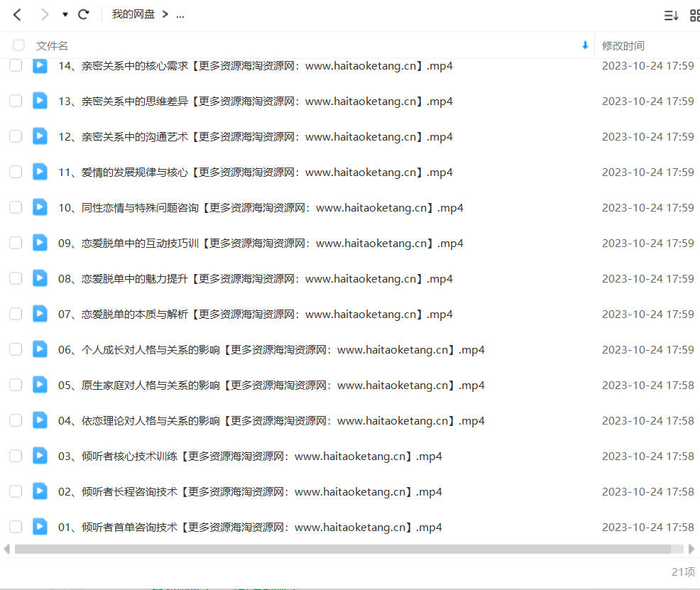Select checkbox for file 10 同性恋情与特殊问题咨询
Viewport: 700px width, 590px height.
(x=16, y=207)
